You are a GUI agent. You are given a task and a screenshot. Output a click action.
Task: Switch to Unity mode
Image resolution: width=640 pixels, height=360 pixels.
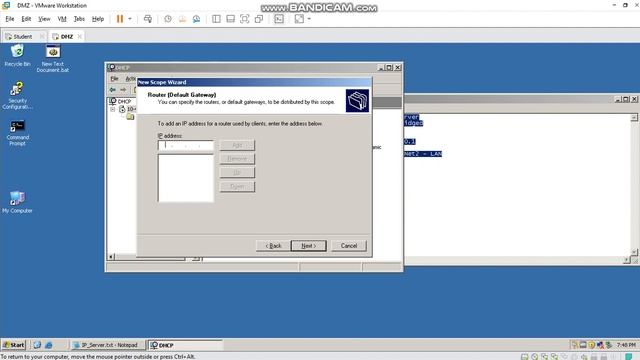tap(259, 19)
